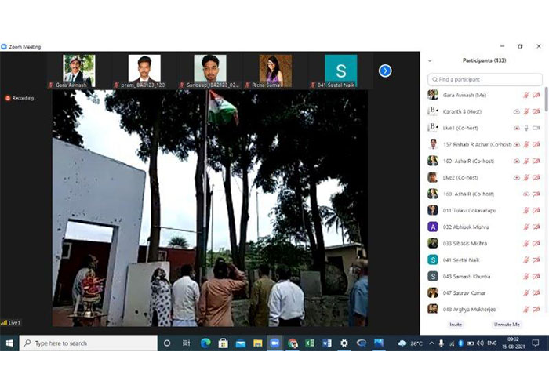The width and height of the screenshot is (549, 392).
Task: Toggle mute icon for 032 Abhisek Mishra
Action: tap(526, 227)
